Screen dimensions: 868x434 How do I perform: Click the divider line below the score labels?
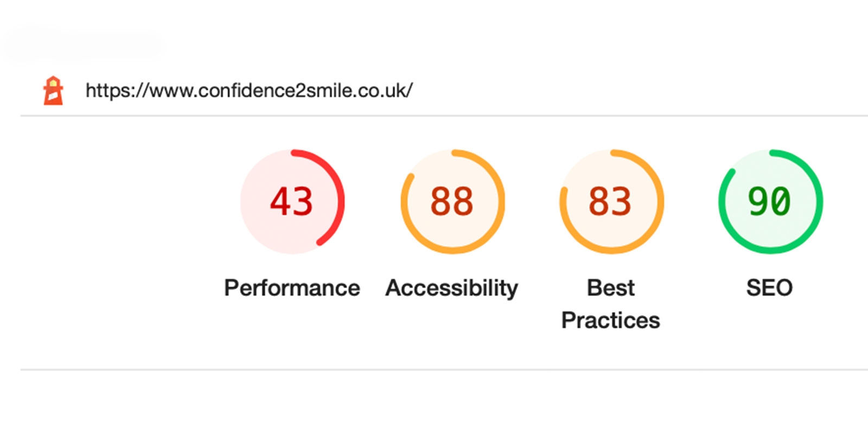click(434, 370)
